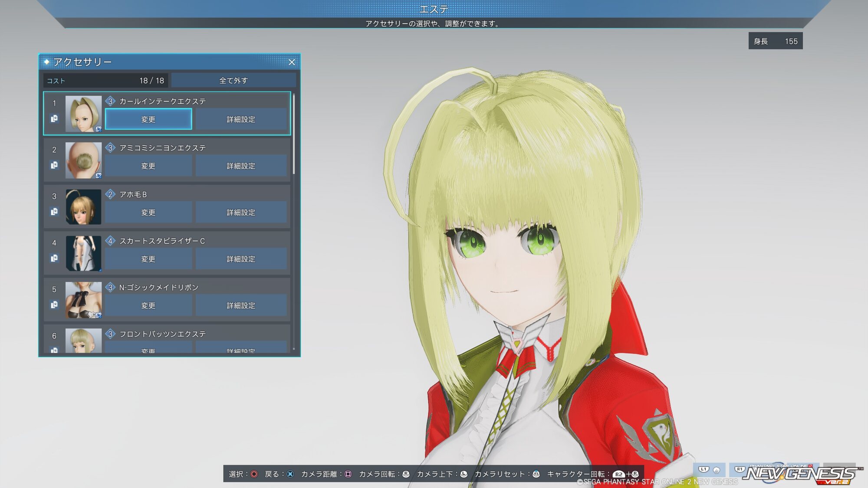
Task: Click the N-ゴシックメイドリボン name label
Action: click(159, 287)
